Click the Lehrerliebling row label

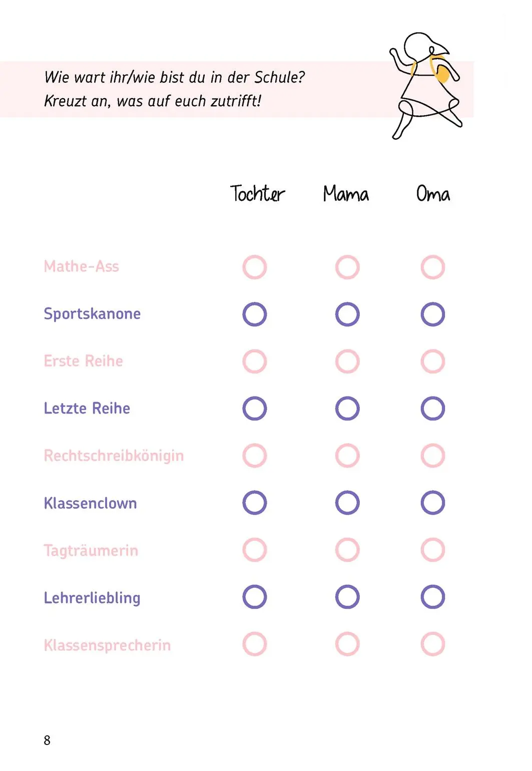[92, 598]
